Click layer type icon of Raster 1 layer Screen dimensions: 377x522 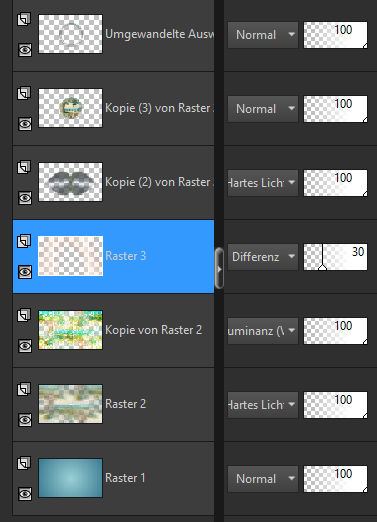click(x=24, y=463)
